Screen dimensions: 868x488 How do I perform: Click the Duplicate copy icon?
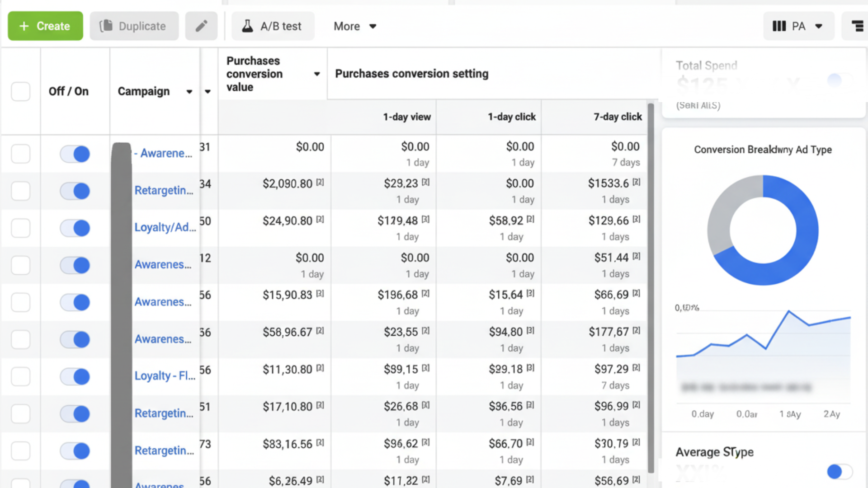click(x=106, y=26)
